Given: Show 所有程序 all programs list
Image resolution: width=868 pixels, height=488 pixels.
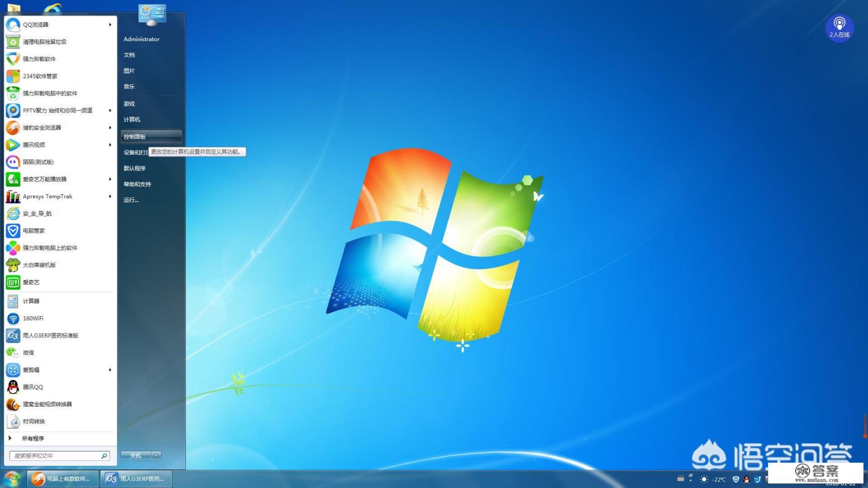Looking at the screenshot, I should click(x=60, y=438).
